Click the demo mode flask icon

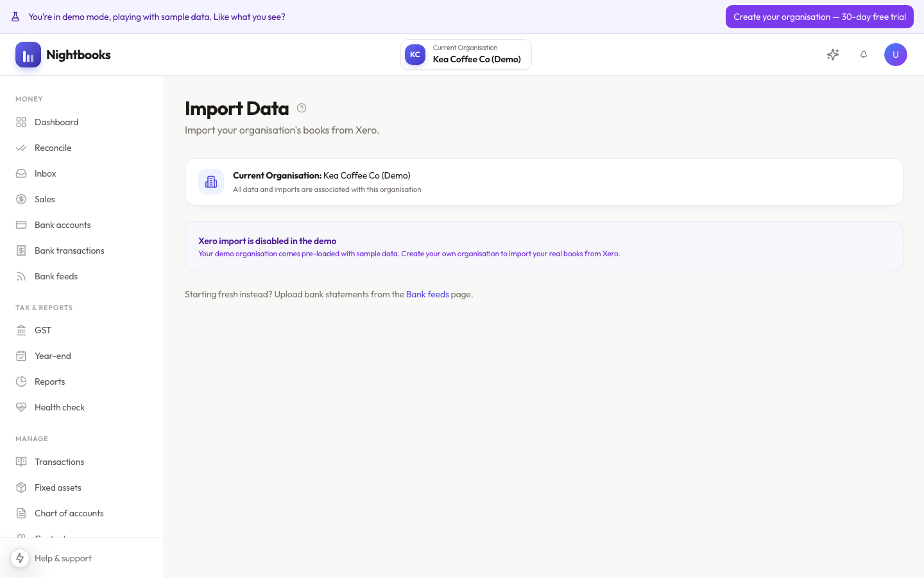pyautogui.click(x=15, y=17)
